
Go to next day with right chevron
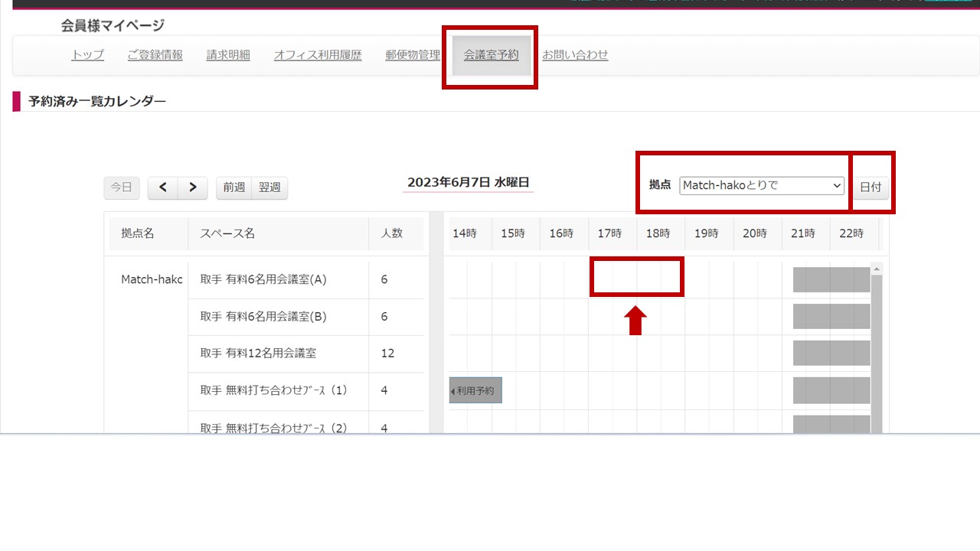(x=193, y=187)
